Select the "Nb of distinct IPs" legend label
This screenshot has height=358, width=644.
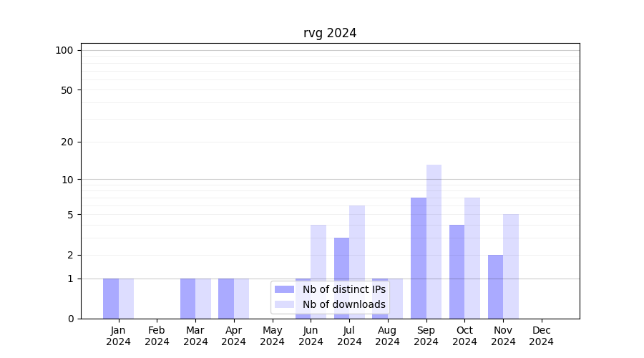(343, 289)
